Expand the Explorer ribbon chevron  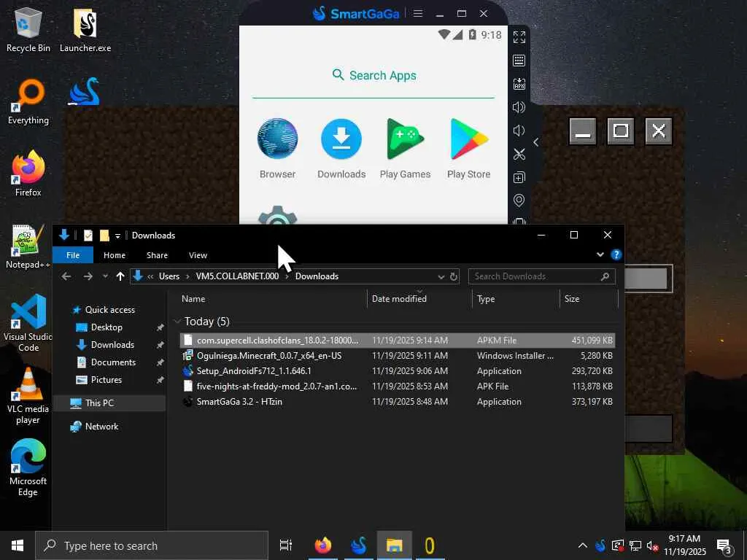pyautogui.click(x=600, y=254)
